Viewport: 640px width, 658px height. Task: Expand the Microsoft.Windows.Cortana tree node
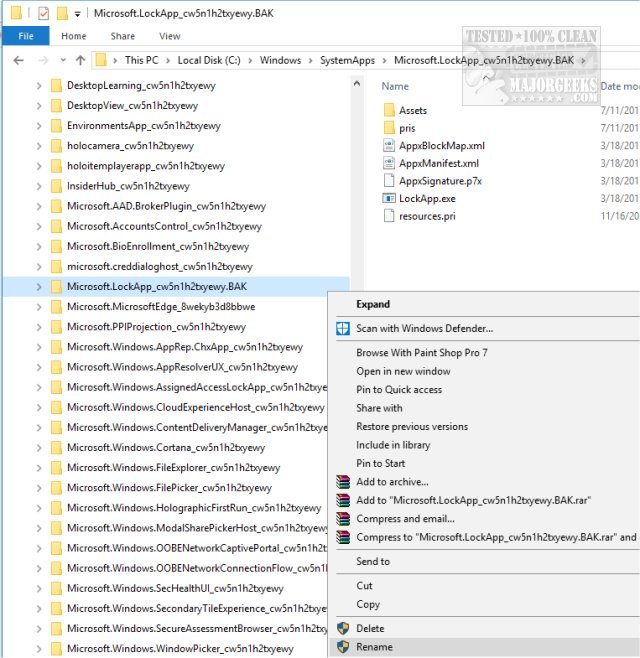pos(39,448)
